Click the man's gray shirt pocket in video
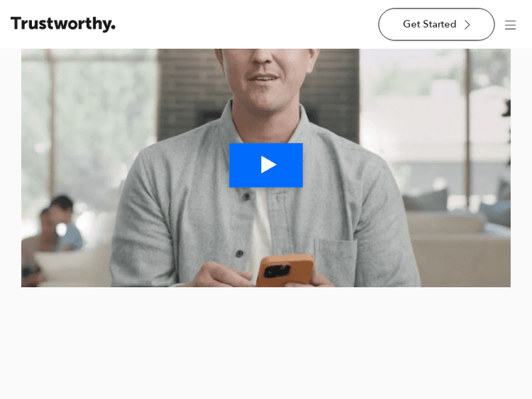The width and height of the screenshot is (532, 399). point(336,259)
